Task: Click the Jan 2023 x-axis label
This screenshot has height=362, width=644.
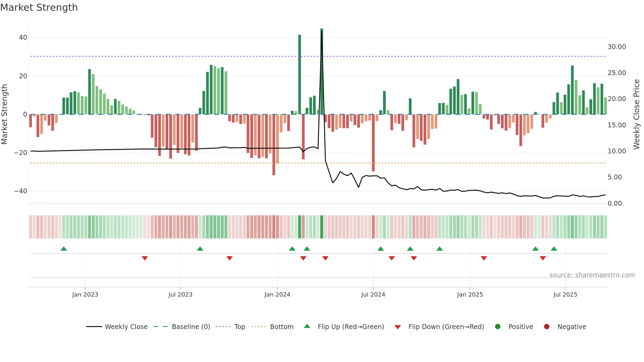Action: point(85,294)
